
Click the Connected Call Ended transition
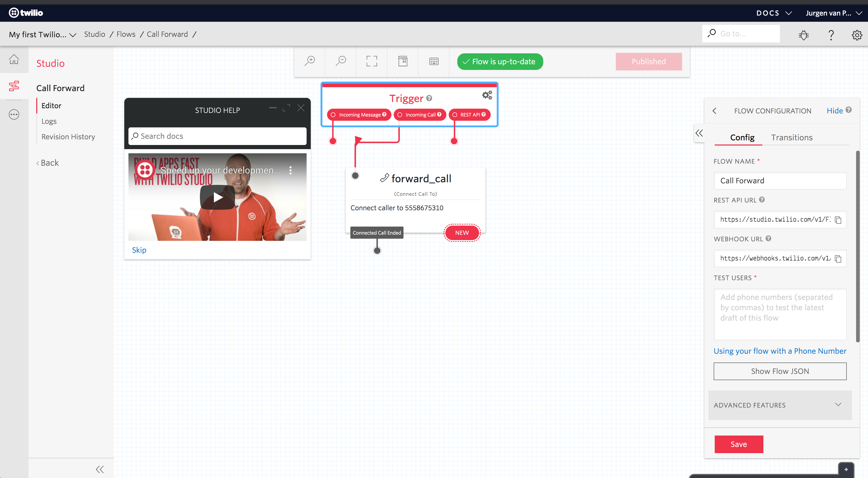(x=377, y=233)
